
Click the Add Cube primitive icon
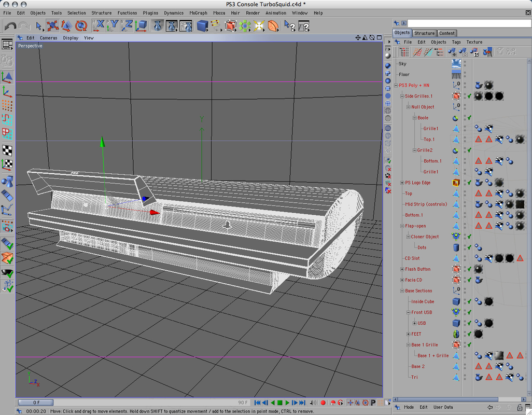coord(202,25)
